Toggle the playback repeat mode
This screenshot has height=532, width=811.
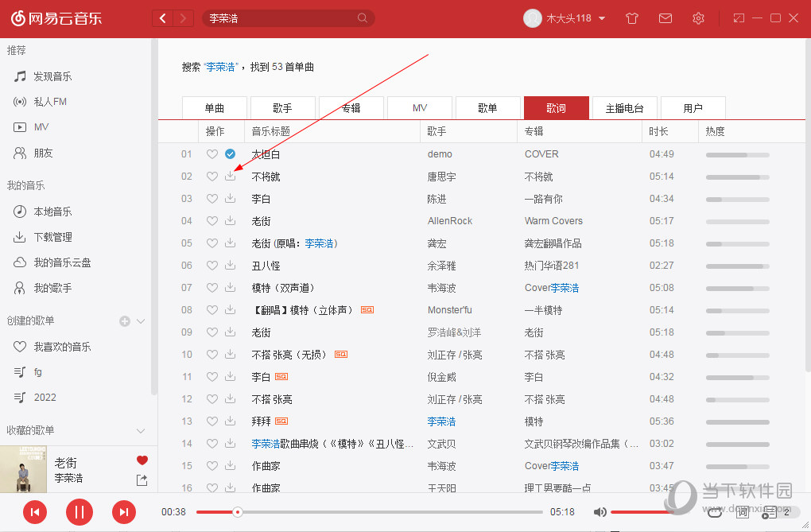[715, 513]
